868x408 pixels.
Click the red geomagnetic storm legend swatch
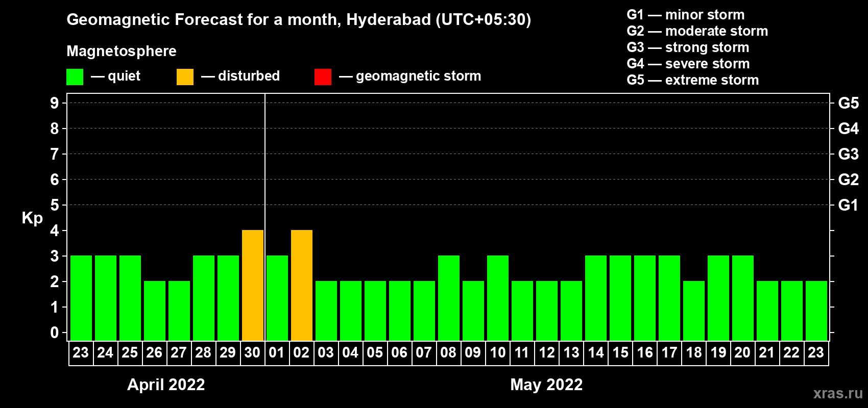click(x=323, y=77)
